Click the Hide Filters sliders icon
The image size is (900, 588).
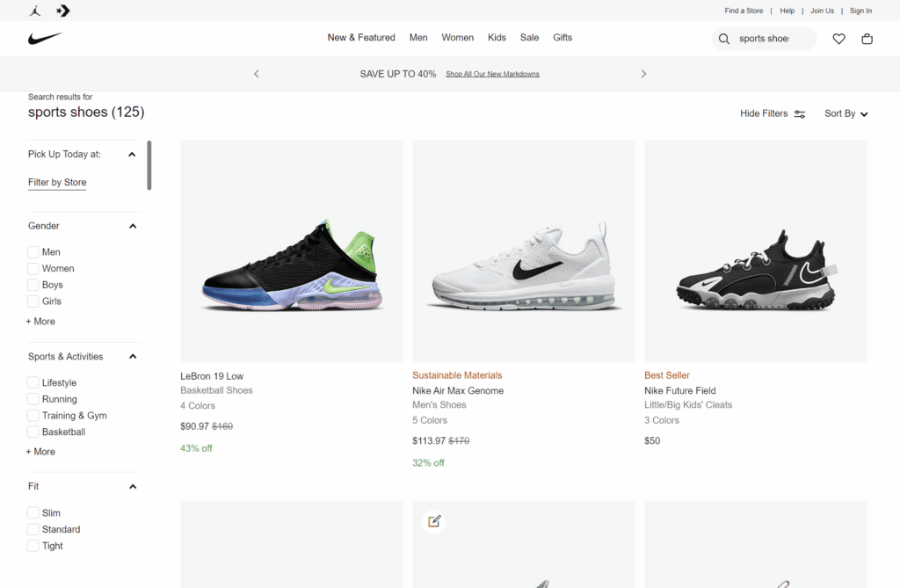pyautogui.click(x=799, y=113)
